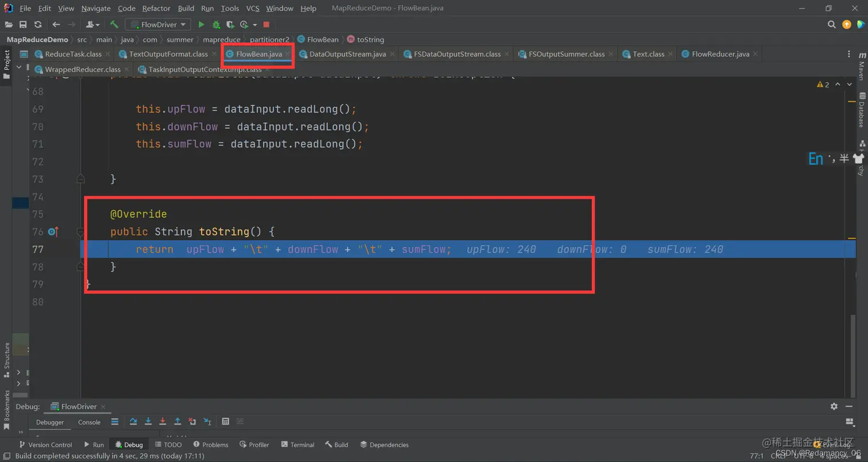This screenshot has width=868, height=462.
Task: Stop the running process with the red square
Action: pyautogui.click(x=266, y=24)
